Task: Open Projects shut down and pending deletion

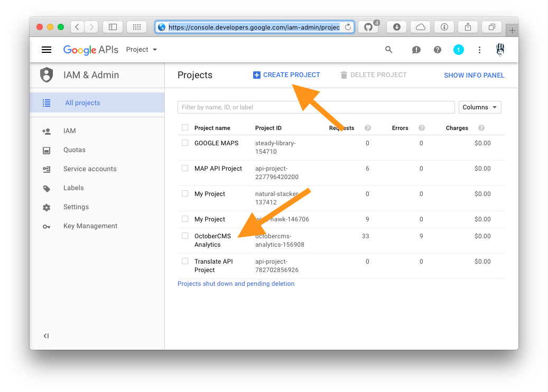Action: click(x=236, y=284)
